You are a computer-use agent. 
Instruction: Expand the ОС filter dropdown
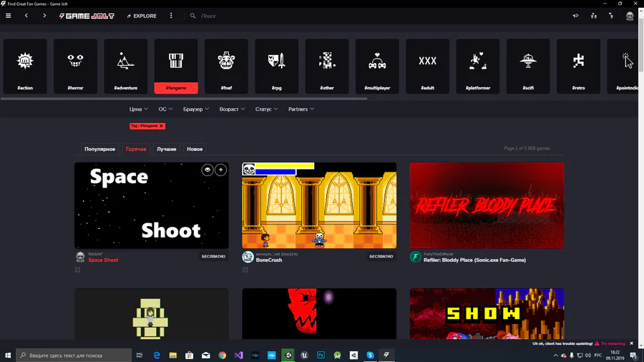165,109
